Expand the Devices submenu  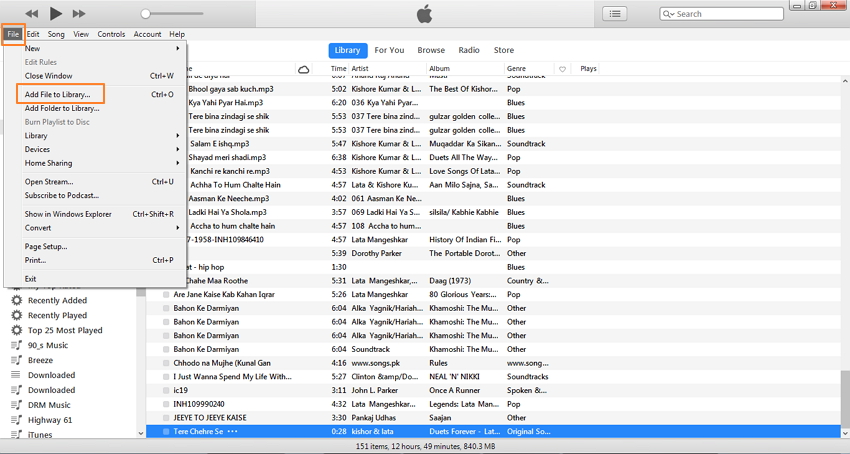102,149
